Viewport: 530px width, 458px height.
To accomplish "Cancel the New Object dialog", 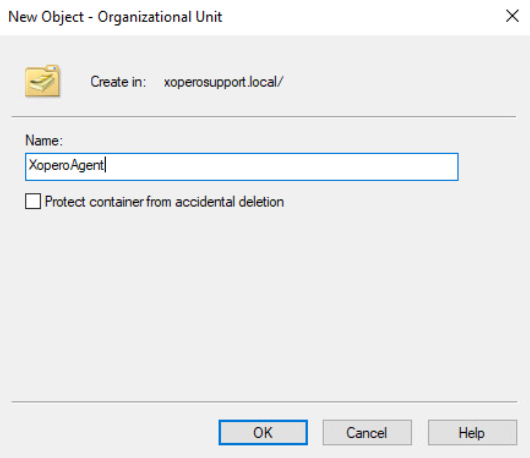I will [367, 432].
